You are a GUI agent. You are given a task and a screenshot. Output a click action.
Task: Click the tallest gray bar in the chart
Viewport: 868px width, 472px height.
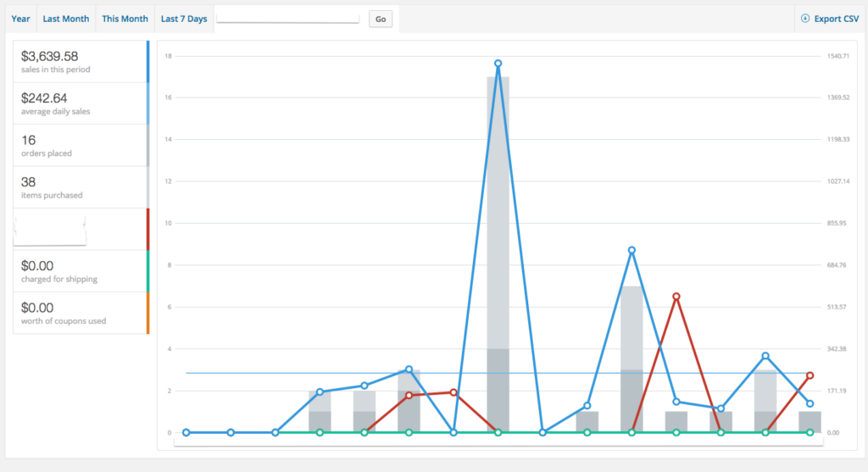498,254
